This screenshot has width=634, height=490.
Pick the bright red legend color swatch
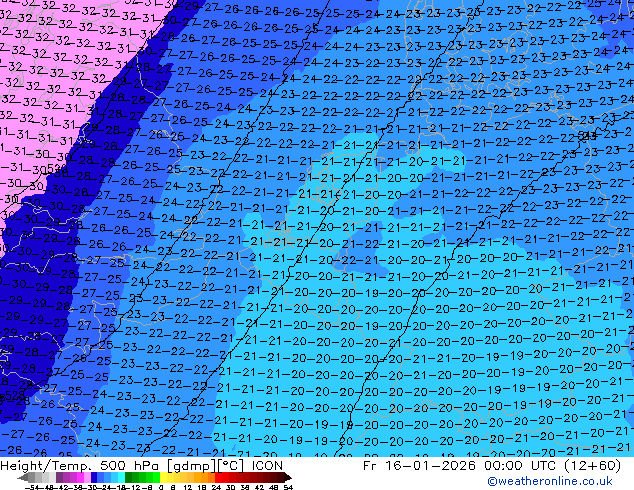click(x=218, y=477)
